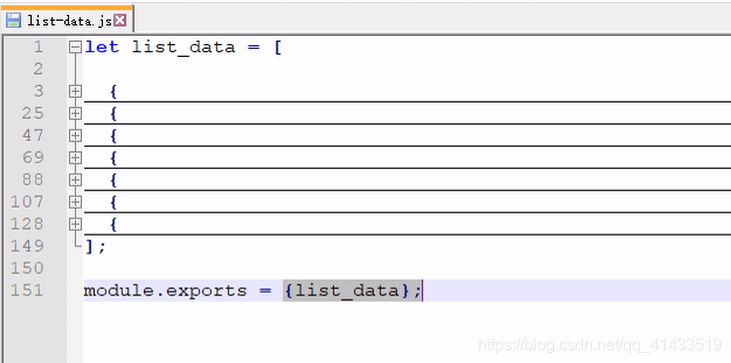
Task: Click 'list_data' variable name on line 1
Action: (184, 48)
